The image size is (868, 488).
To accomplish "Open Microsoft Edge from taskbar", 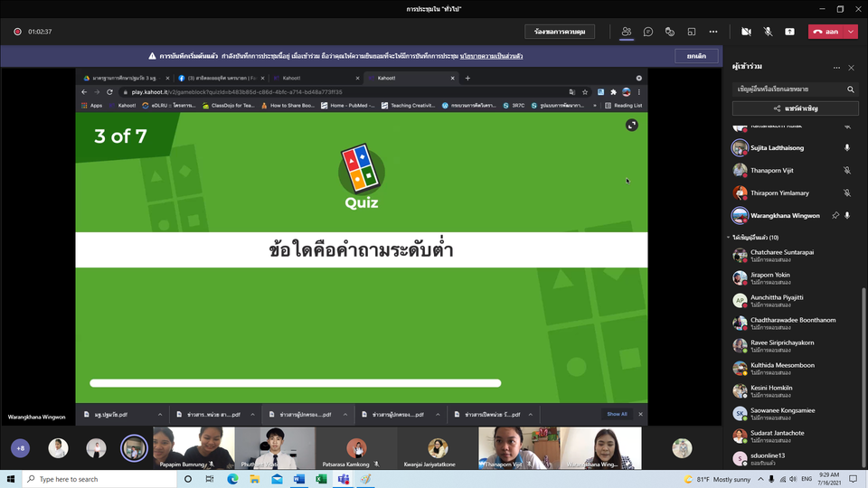I will point(232,479).
